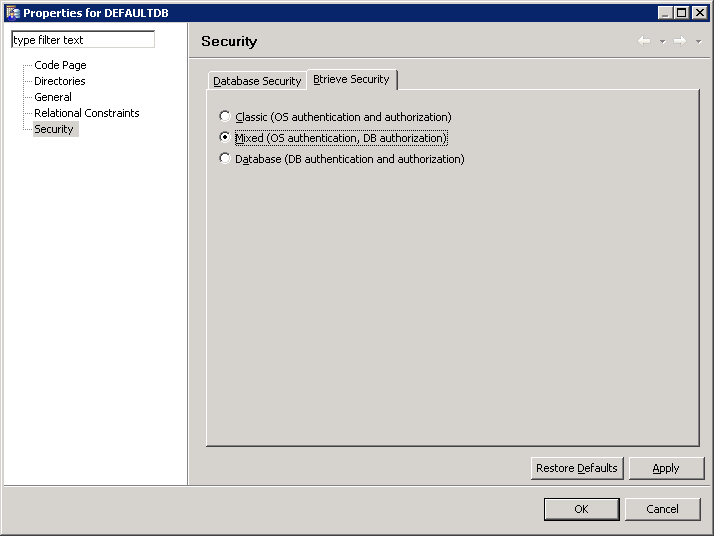Click the forward navigation arrow icon

pyautogui.click(x=680, y=41)
